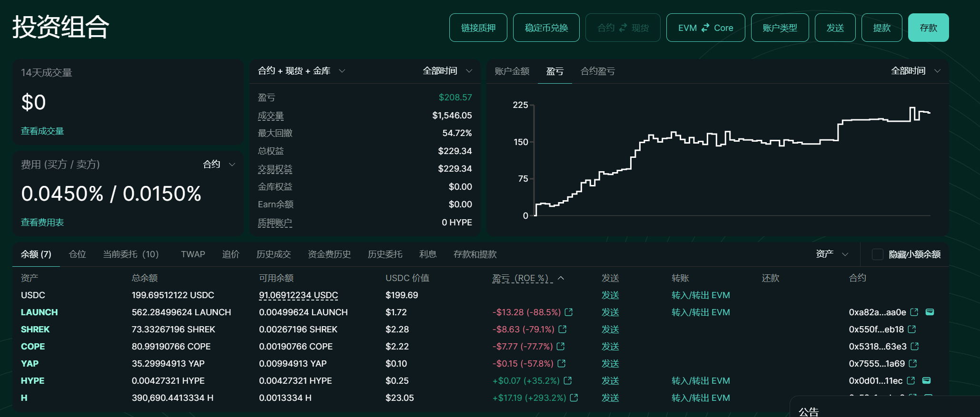Click wallet icon beside 0x0d01...11ec contract
Viewport: 980px width, 417px height.
(x=926, y=381)
